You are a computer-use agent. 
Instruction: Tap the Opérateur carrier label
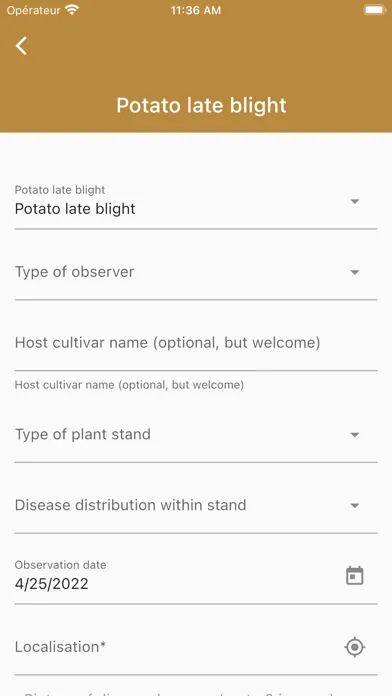(33, 11)
